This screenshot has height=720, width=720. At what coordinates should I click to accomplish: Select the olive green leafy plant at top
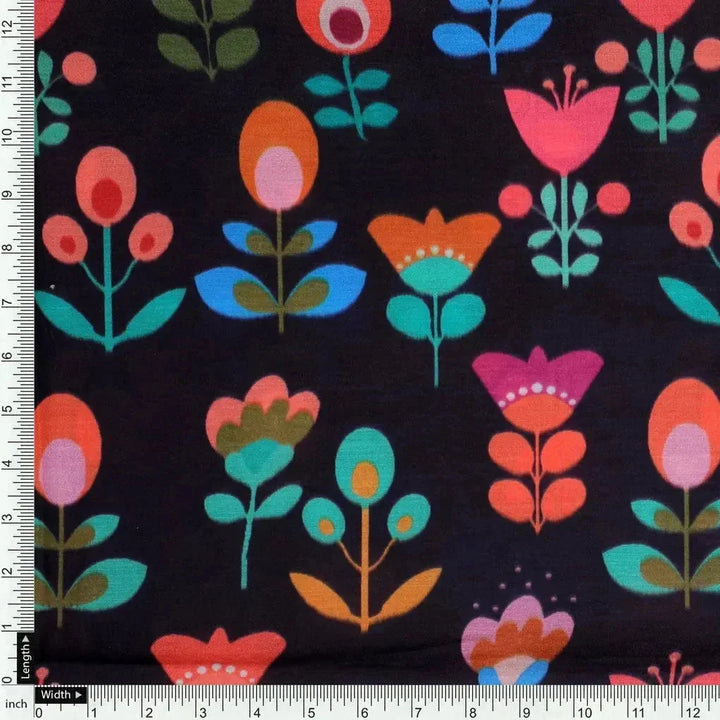[208, 35]
